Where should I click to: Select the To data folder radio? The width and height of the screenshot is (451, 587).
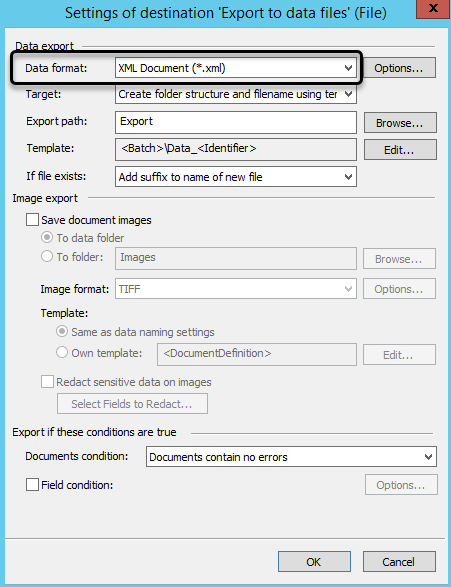tap(47, 237)
